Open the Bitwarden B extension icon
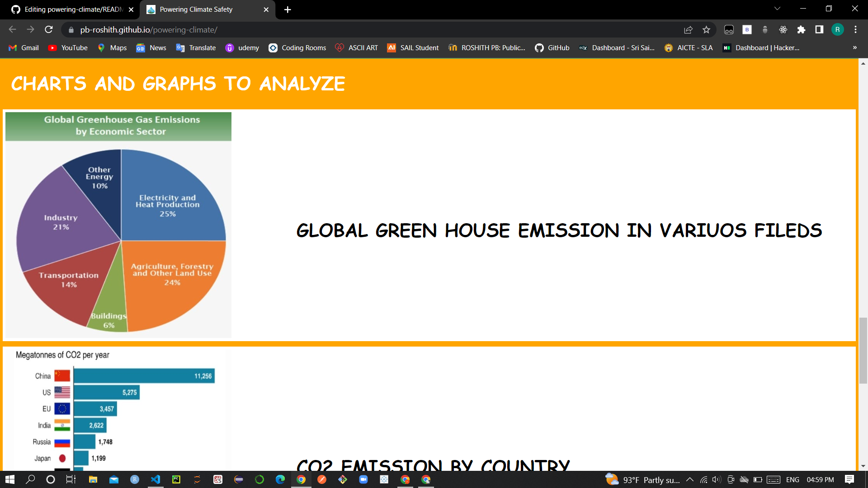Viewport: 868px width, 488px height. [x=747, y=30]
